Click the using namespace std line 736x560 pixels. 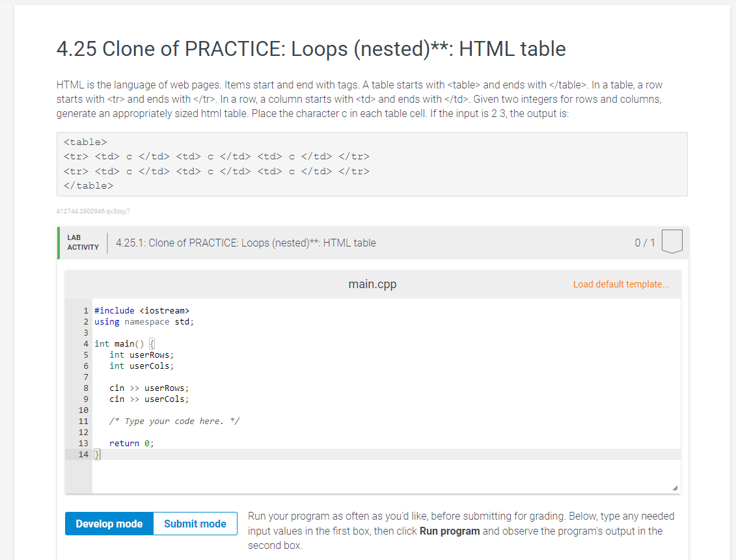pos(144,321)
